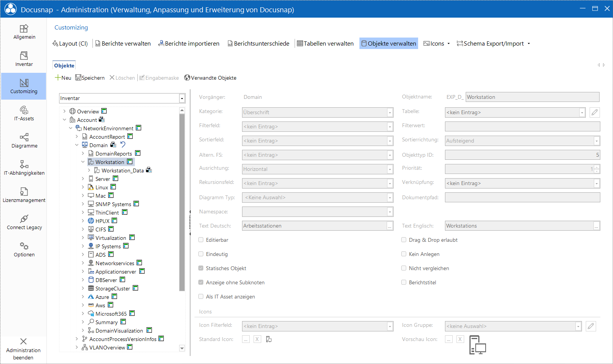Open the Connect Legacy section

coord(24,222)
